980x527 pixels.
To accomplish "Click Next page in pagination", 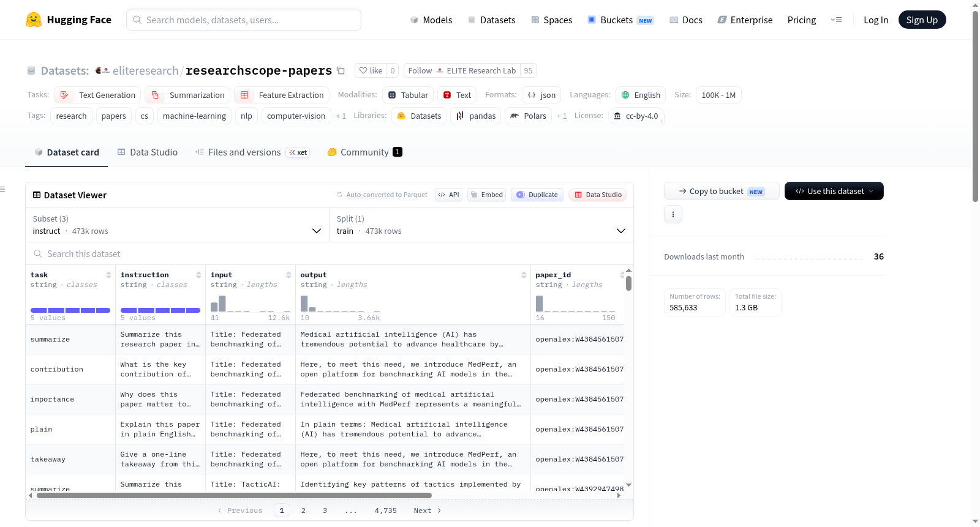I will click(x=427, y=510).
